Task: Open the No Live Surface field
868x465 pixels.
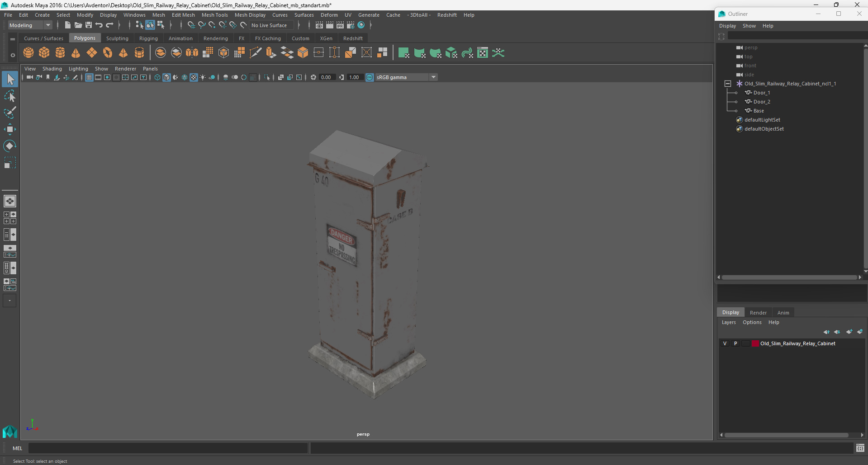Action: point(271,25)
